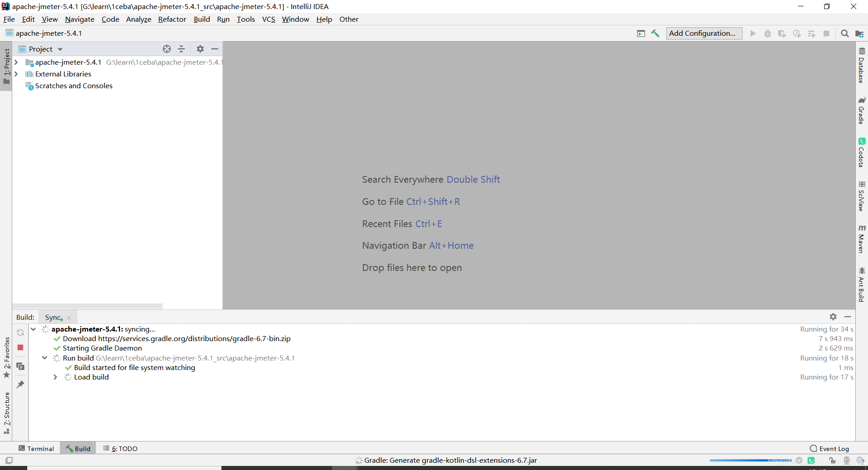The width and height of the screenshot is (868, 470).
Task: Close the Sync tab
Action: (x=69, y=318)
